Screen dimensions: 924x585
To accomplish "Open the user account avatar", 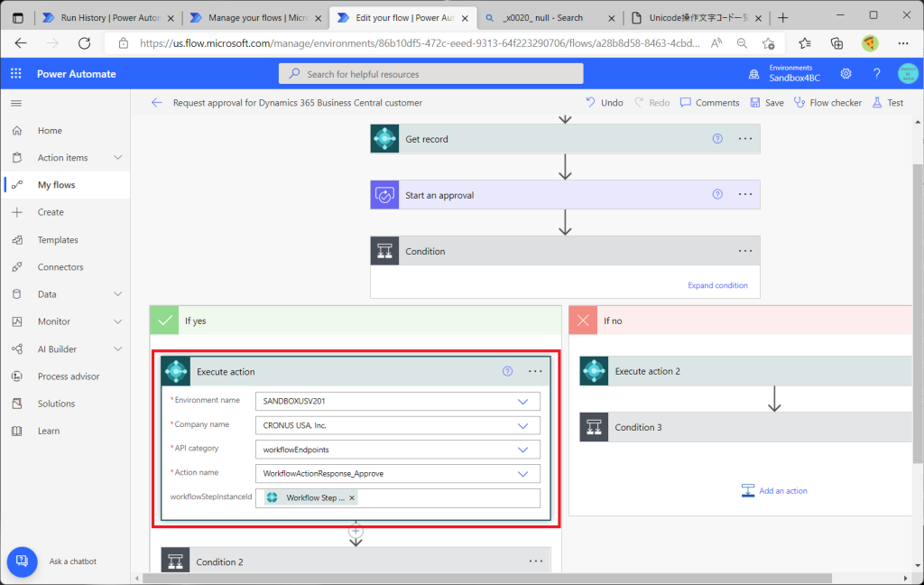I will [908, 74].
